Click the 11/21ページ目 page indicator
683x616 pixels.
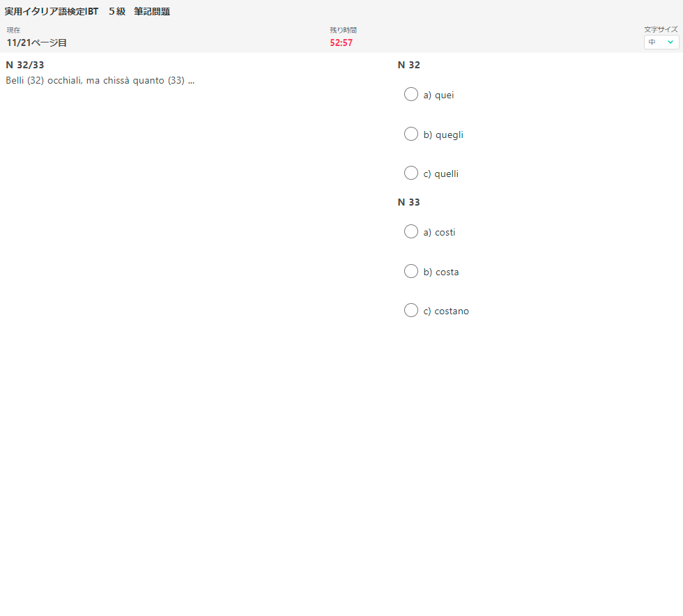pos(36,43)
